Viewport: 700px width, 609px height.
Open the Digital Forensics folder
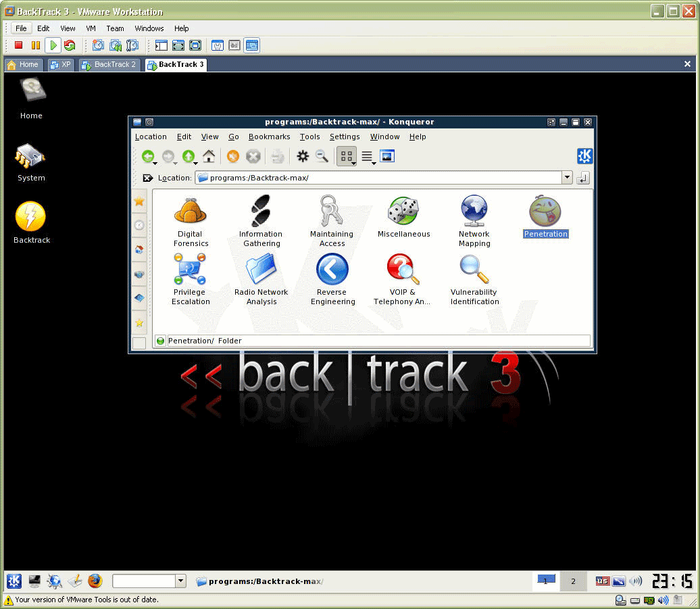click(x=190, y=210)
